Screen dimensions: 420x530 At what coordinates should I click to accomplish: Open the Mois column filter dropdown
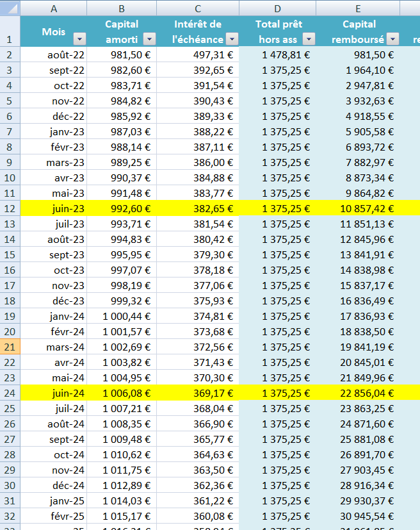pyautogui.click(x=79, y=39)
